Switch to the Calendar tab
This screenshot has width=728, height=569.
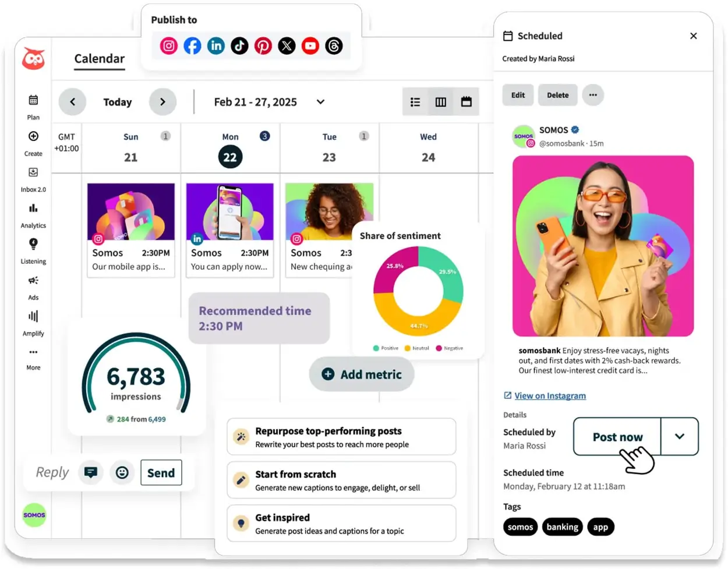(x=99, y=58)
